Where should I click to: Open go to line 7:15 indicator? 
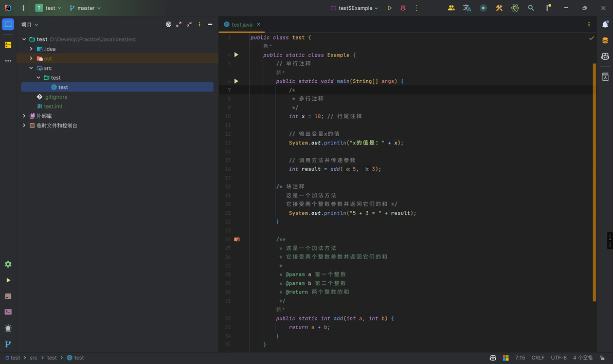(x=520, y=358)
